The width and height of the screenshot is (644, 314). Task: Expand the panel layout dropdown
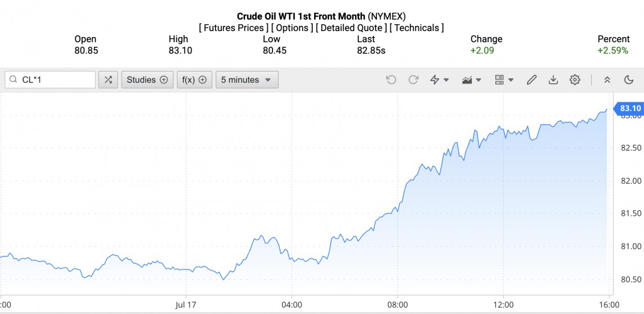[504, 80]
